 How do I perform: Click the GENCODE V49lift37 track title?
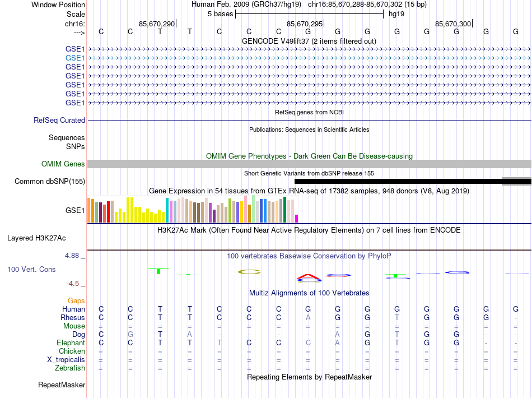click(309, 41)
